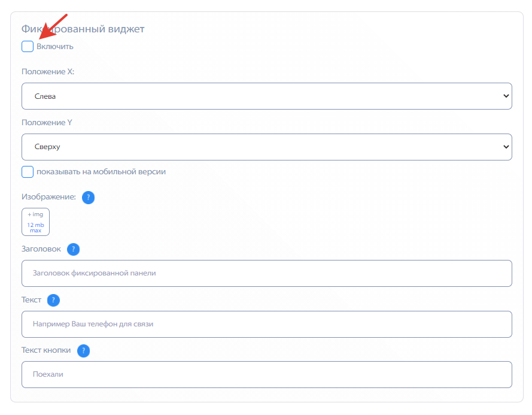This screenshot has height=415, width=532.
Task: Click the Положение X: field label
Action: 48,72
